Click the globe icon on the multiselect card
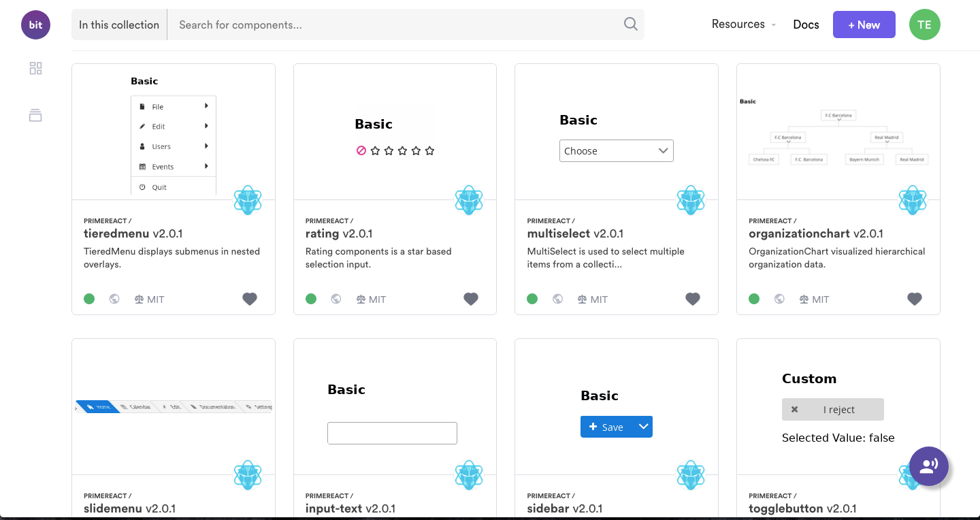This screenshot has height=520, width=980. point(558,299)
